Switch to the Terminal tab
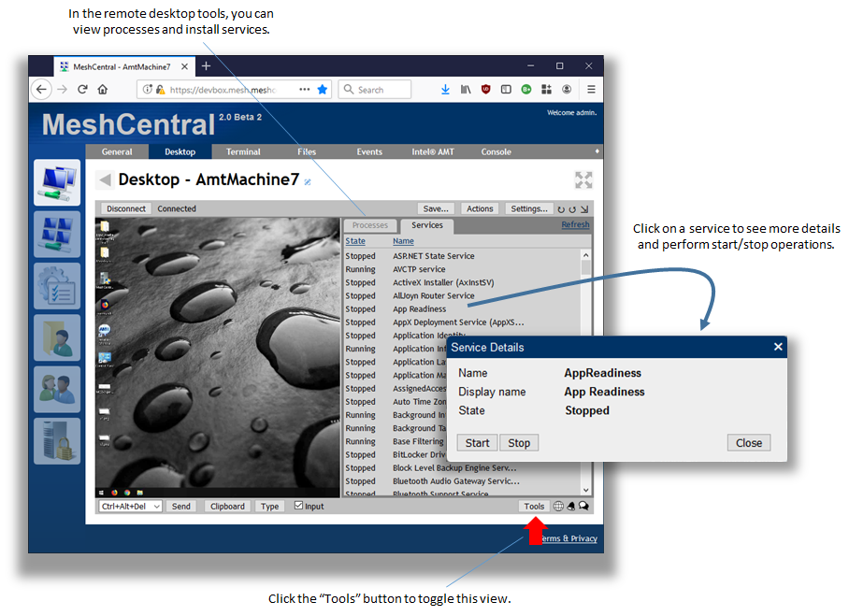Image resolution: width=849 pixels, height=616 pixels. pyautogui.click(x=243, y=152)
